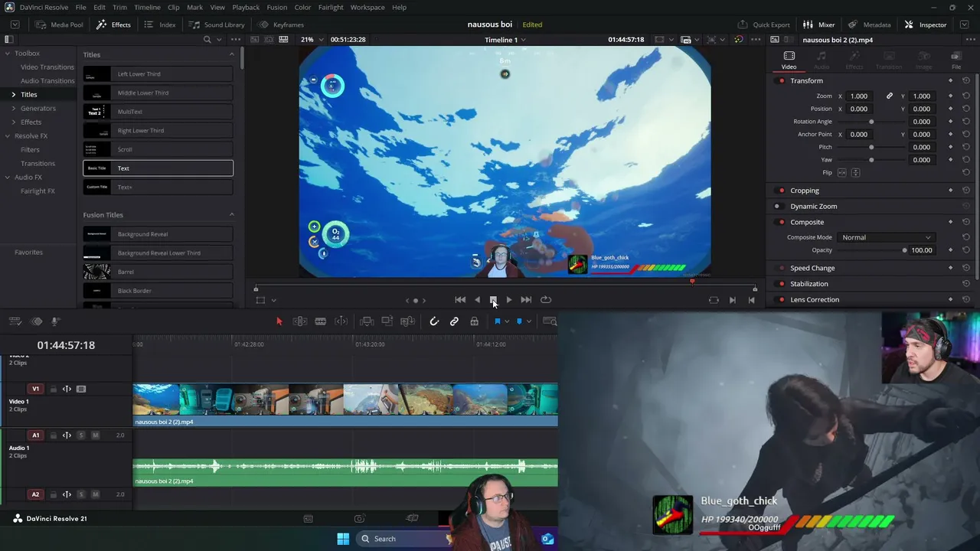Adjust the Pitch slider handle
The image size is (980, 551).
coord(871,147)
